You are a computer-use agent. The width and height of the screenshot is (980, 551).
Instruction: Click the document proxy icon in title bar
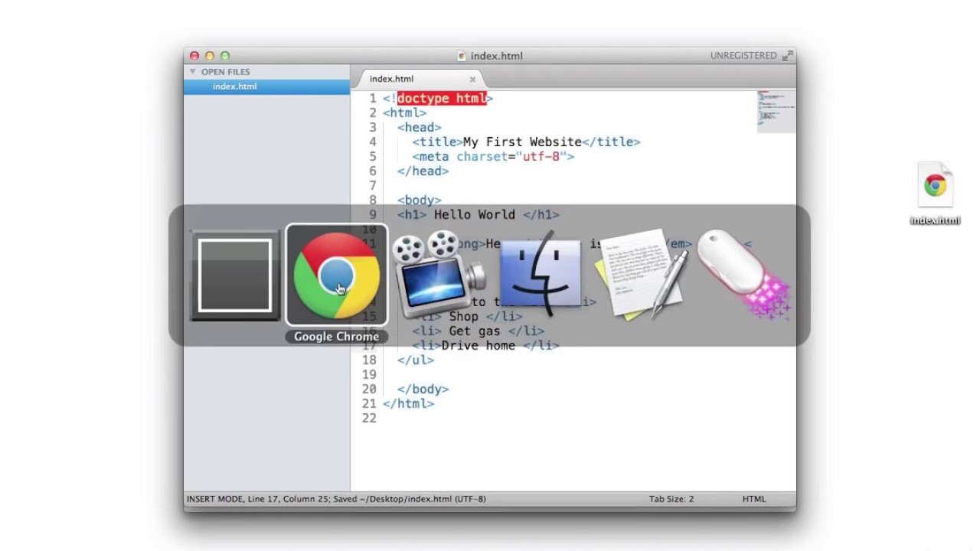coord(462,56)
